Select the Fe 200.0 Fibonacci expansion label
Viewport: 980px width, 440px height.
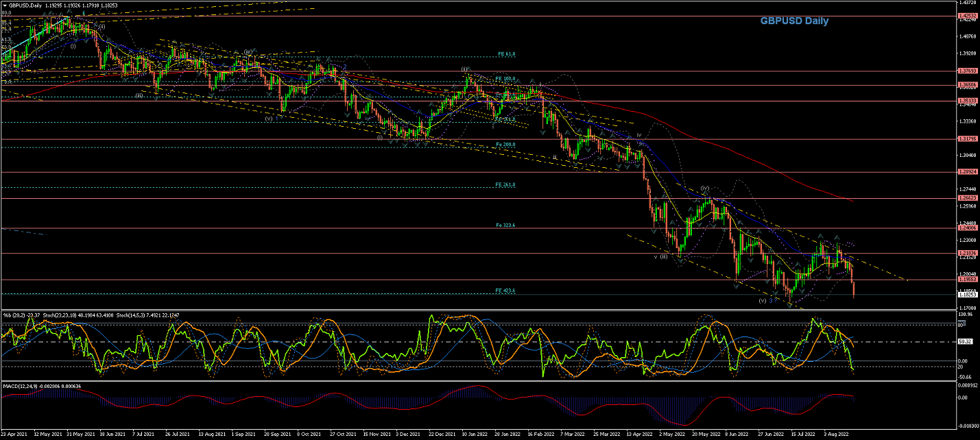[505, 145]
